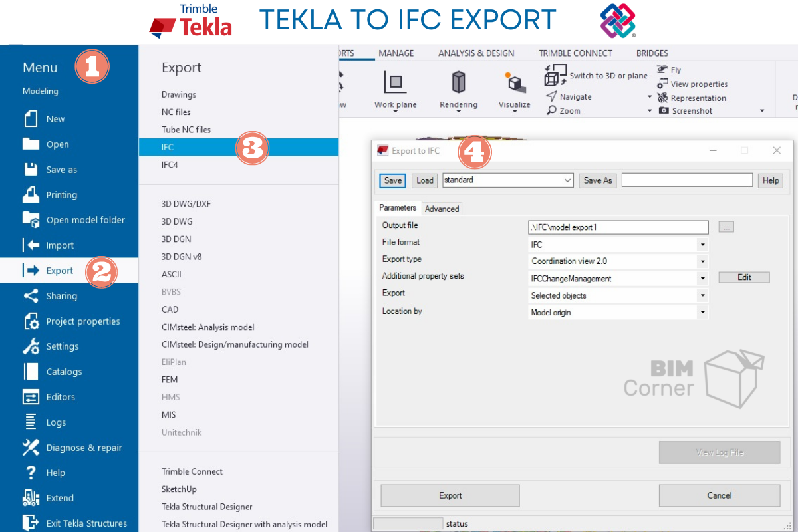Image resolution: width=798 pixels, height=532 pixels.
Task: Click the Zoom magnifier icon
Action: point(551,110)
